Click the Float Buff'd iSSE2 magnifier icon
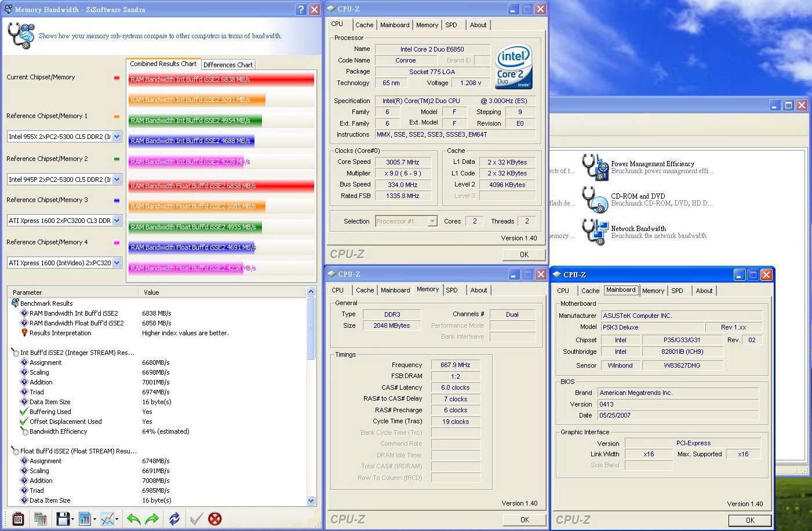 coord(15,451)
